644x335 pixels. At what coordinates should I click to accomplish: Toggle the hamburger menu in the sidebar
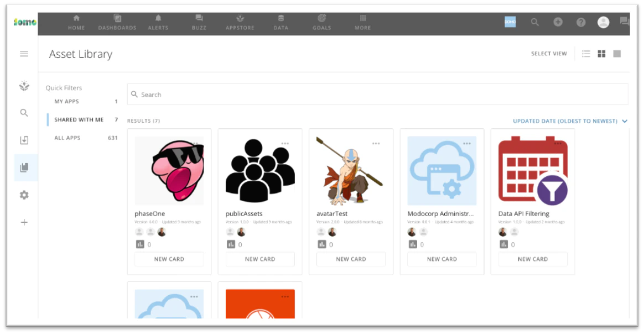24,54
